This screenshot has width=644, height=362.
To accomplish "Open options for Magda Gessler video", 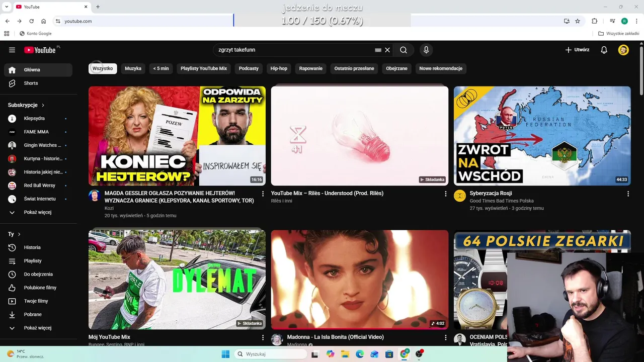I will click(x=263, y=194).
